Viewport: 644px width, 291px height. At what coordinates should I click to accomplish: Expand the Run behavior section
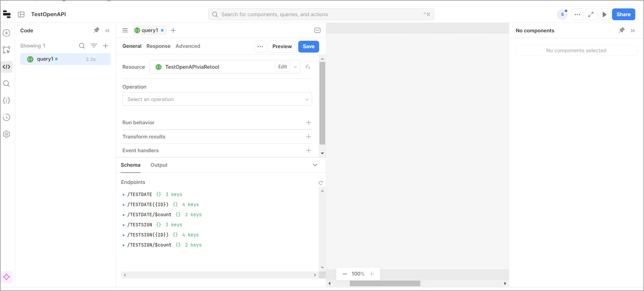(308, 123)
